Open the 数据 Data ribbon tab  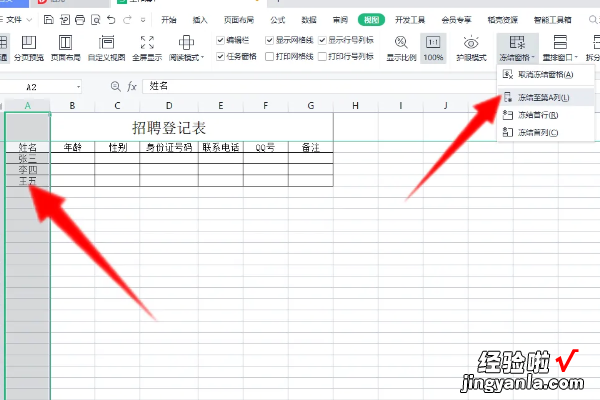(x=309, y=20)
